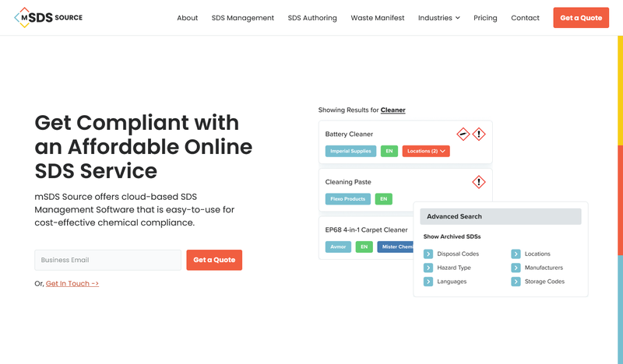Viewport: 623px width, 364px height.
Task: Click the Advanced Search header
Action: pyautogui.click(x=501, y=216)
